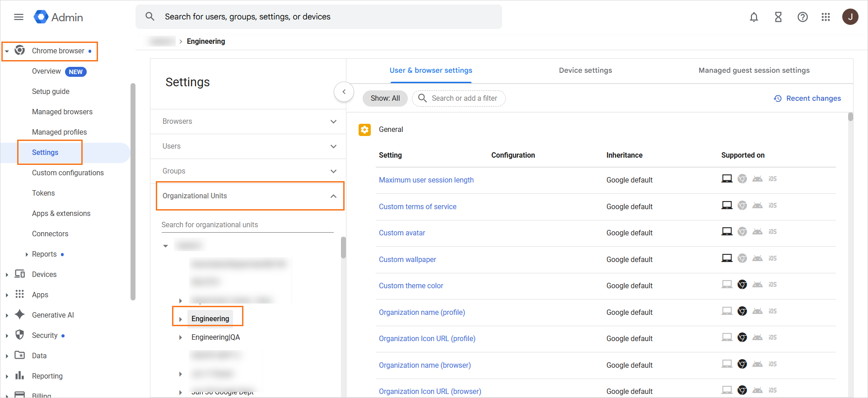This screenshot has height=398, width=868.
Task: Open Maximum user session length setting
Action: click(x=426, y=180)
